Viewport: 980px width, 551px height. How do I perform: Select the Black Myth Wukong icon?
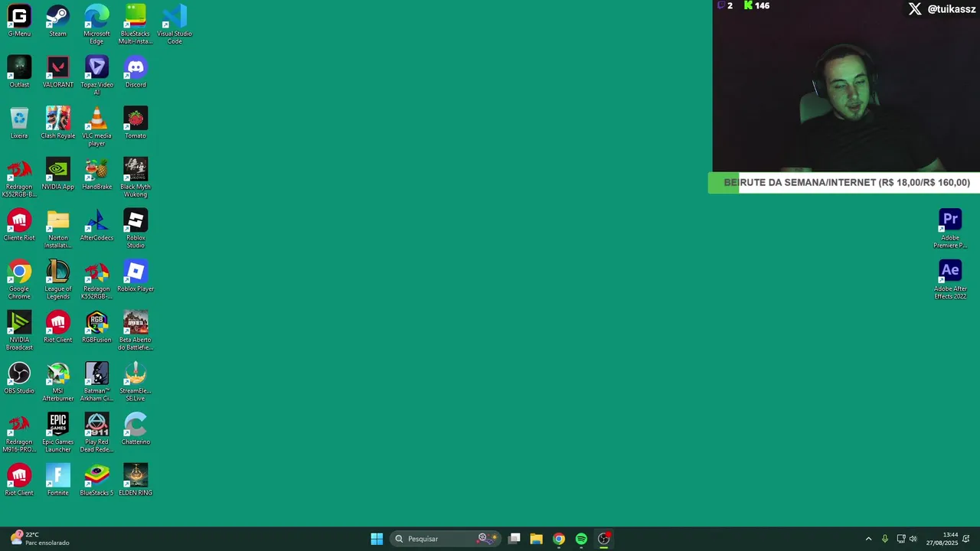136,178
